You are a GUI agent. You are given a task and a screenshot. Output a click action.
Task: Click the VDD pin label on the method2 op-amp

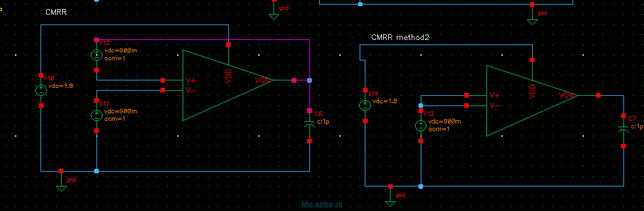(x=532, y=91)
